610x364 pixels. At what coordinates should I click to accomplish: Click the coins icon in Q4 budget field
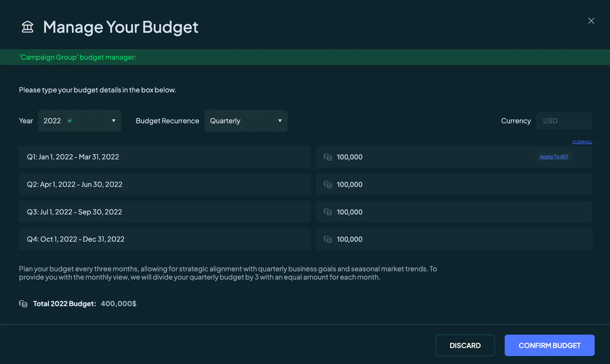[328, 239]
